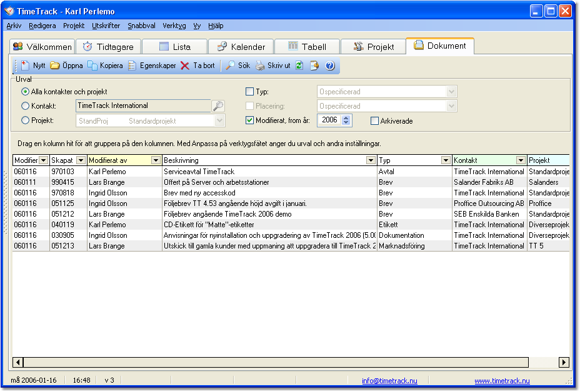Click the Salander Fabriks AB contact cell
This screenshot has height=392, width=580.
(489, 182)
